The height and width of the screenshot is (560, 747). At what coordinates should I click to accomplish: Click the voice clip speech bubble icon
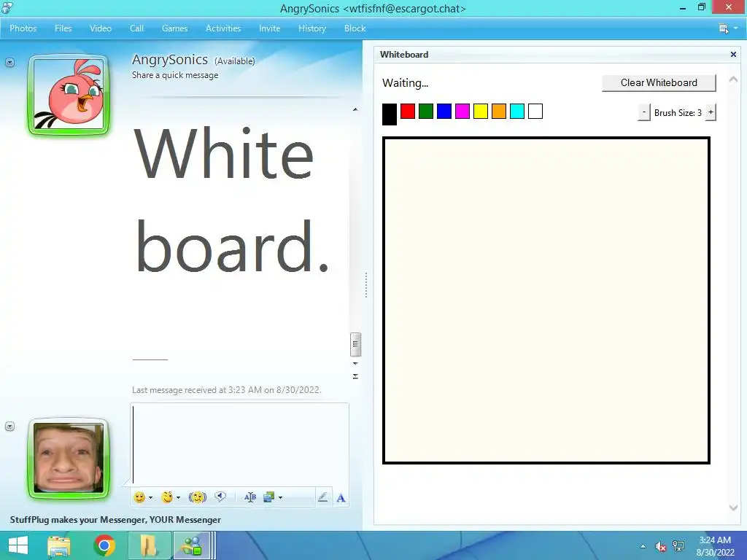coord(220,497)
